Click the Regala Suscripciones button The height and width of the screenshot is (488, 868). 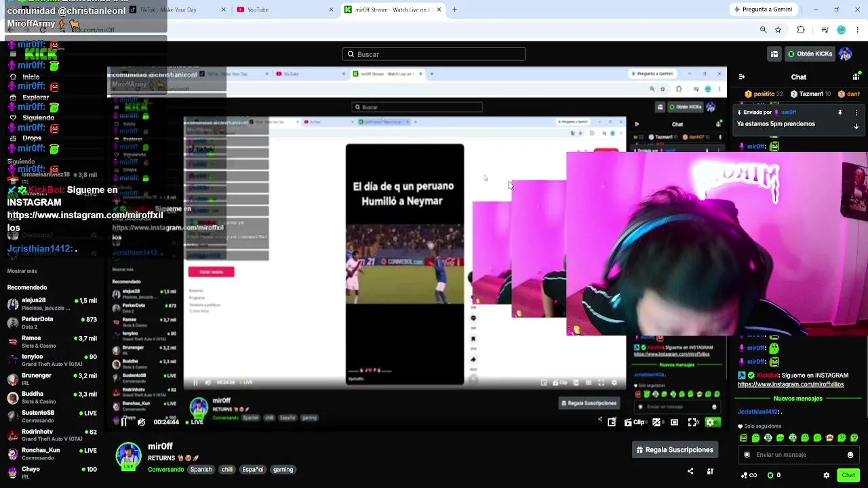675,450
